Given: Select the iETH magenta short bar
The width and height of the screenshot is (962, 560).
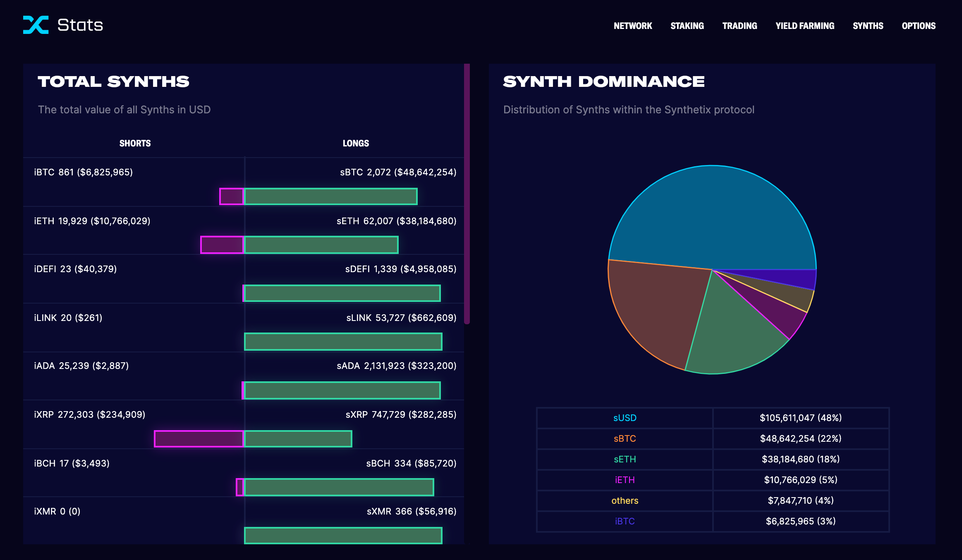Looking at the screenshot, I should click(x=222, y=245).
